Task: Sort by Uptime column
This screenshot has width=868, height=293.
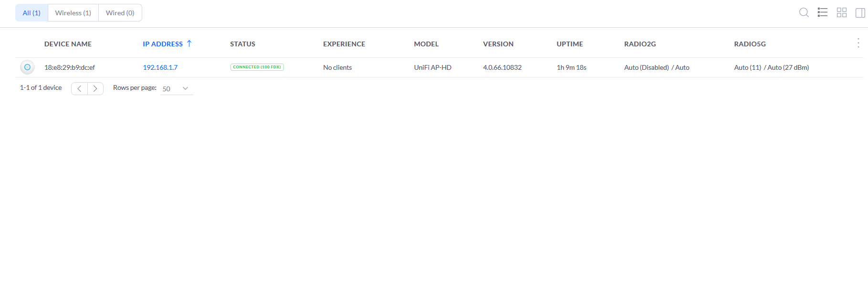Action: 570,44
